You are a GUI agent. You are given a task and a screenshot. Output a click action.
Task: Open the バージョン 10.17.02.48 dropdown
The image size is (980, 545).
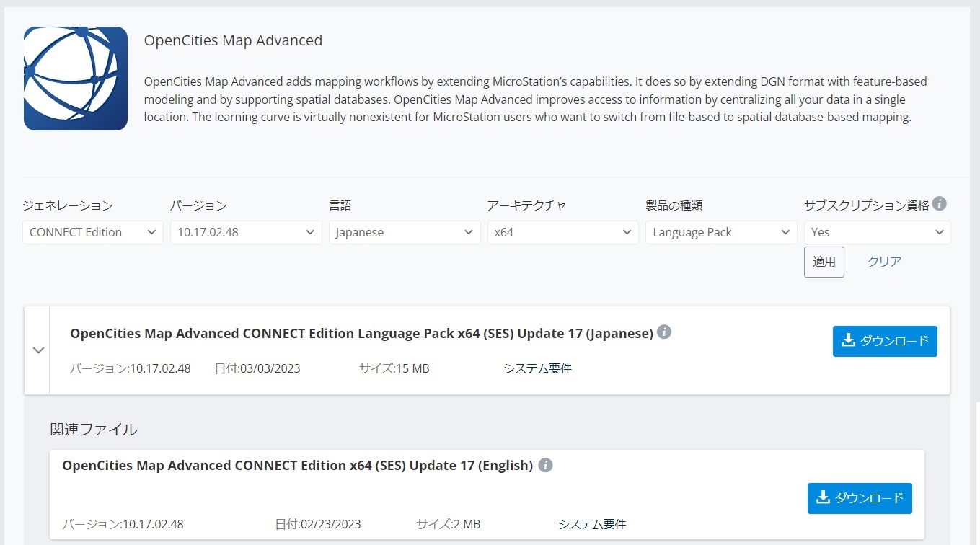(x=246, y=232)
